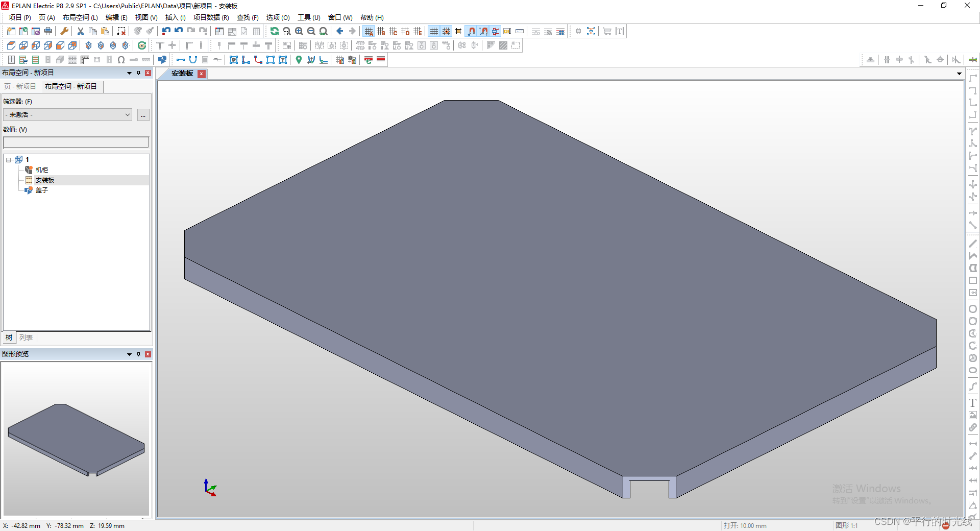This screenshot has width=980, height=531.
Task: Toggle grid C button
Action: click(x=393, y=31)
